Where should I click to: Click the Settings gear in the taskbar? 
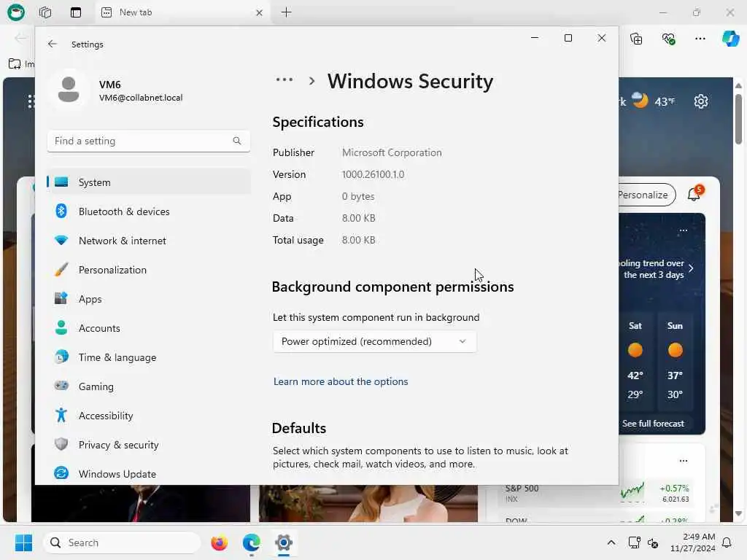pos(284,542)
